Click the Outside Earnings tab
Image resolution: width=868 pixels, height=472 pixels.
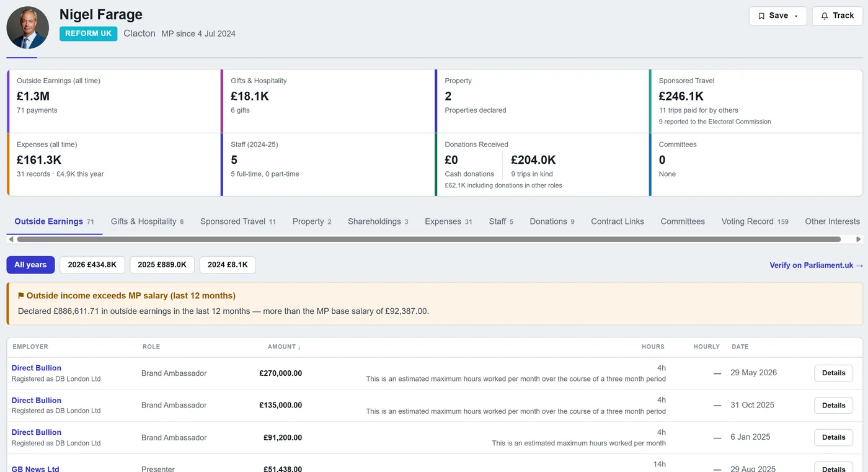point(54,221)
